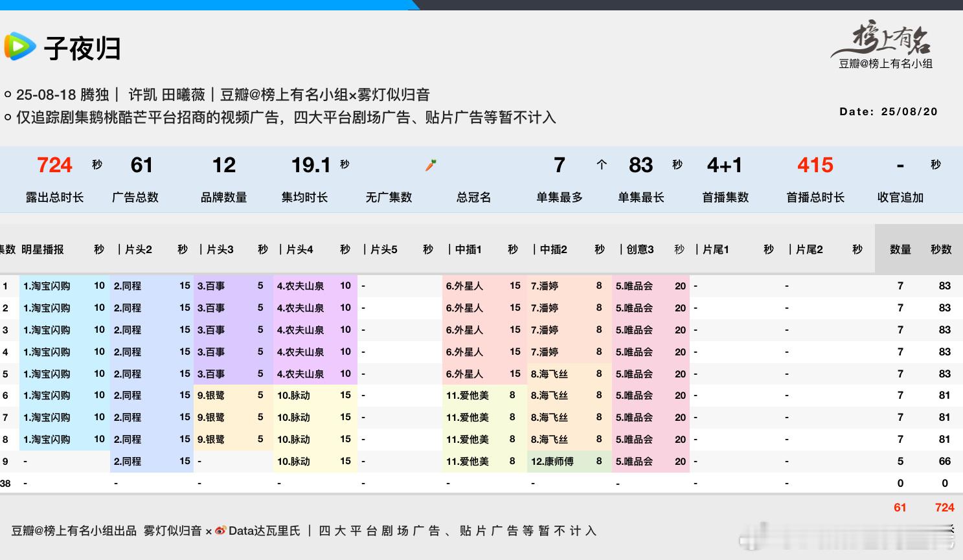This screenshot has width=963, height=560.
Task: Click the 首播集数 label
Action: click(725, 197)
